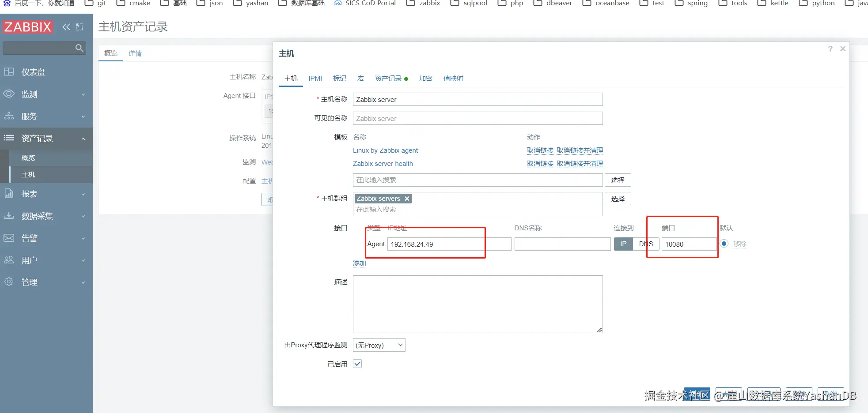Image resolution: width=868 pixels, height=413 pixels.
Task: Click the Agent IP地址 field 192.168.24.49
Action: click(x=449, y=244)
